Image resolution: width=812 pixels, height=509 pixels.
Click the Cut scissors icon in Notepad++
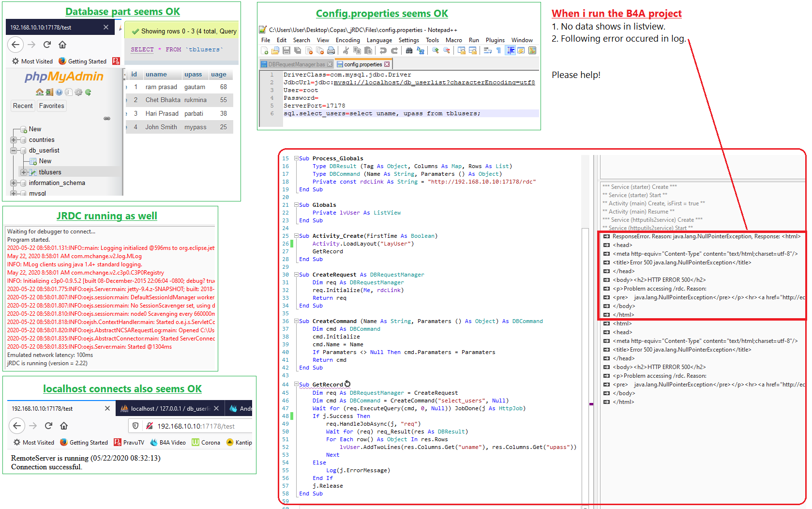pyautogui.click(x=346, y=50)
